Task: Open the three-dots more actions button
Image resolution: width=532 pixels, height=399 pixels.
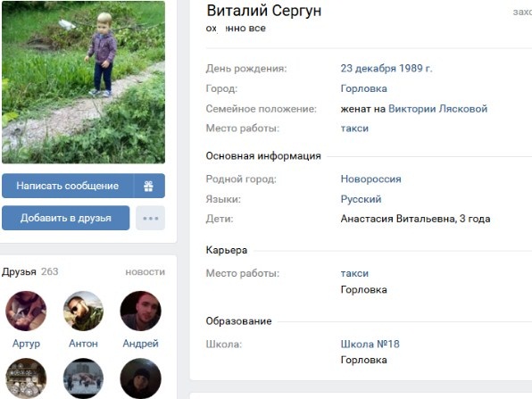Action: tap(151, 218)
